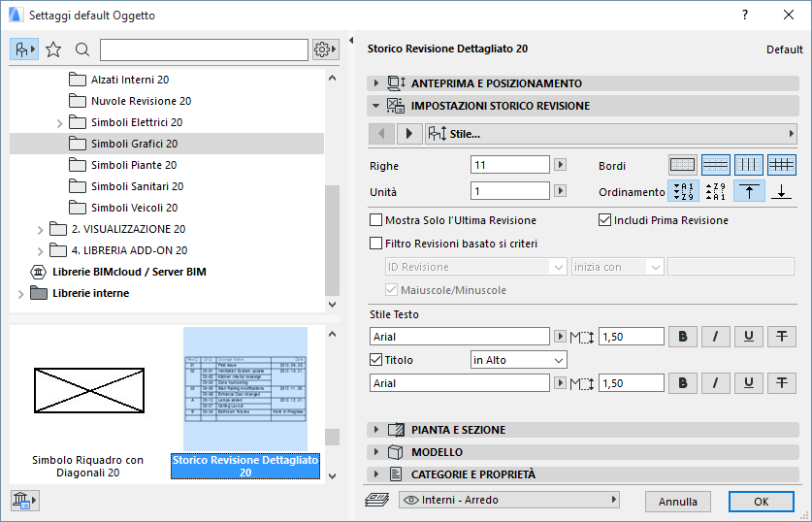
Task: Click the Annulla button
Action: pos(677,502)
